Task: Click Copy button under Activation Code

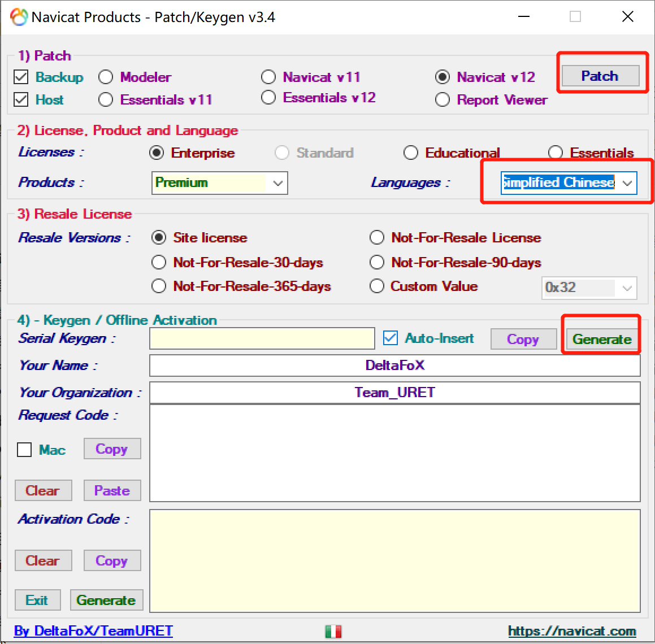Action: point(112,560)
